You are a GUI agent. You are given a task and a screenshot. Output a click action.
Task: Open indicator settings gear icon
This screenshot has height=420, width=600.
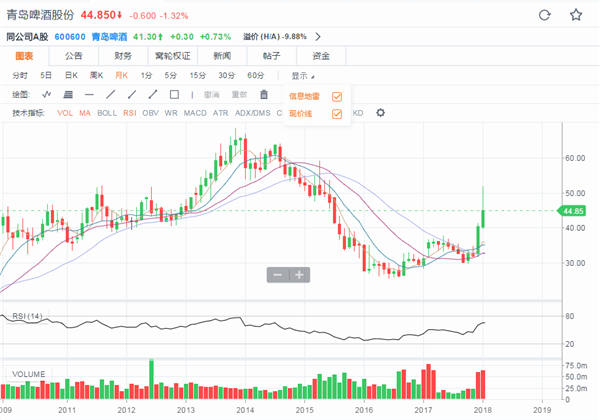click(380, 112)
